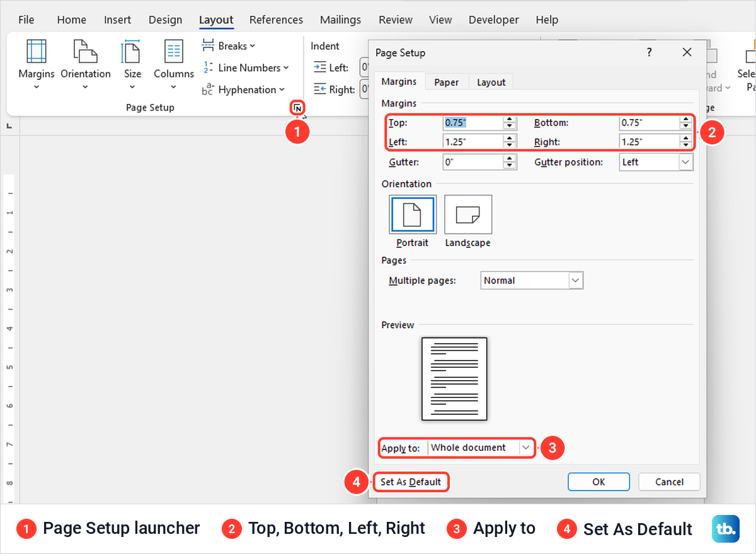Click OK in Page Setup dialog
Screen dimensions: 756x554
click(x=598, y=482)
